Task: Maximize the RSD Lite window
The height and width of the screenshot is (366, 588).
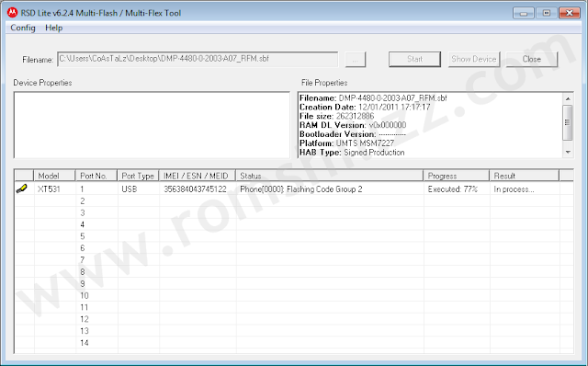Action: coord(547,13)
